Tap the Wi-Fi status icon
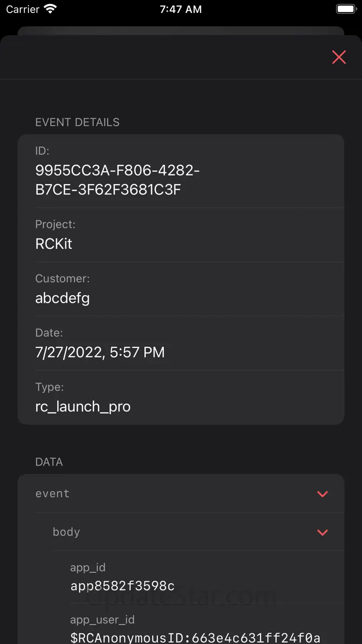Screen dimensions: 362x644 click(x=50, y=9)
